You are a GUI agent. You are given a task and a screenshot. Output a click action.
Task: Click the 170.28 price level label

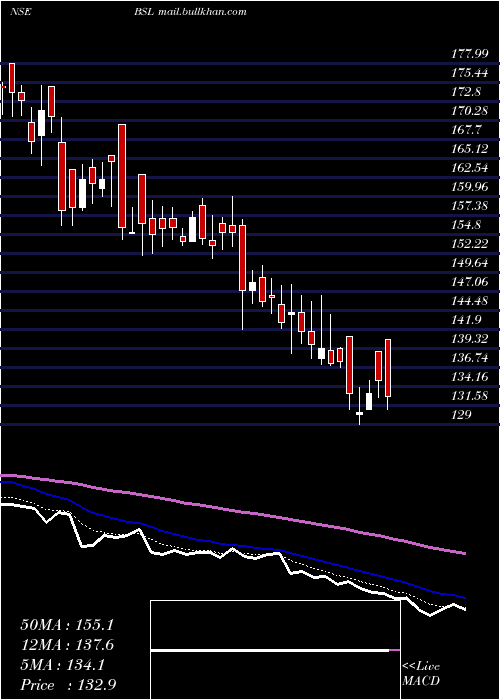click(x=470, y=110)
